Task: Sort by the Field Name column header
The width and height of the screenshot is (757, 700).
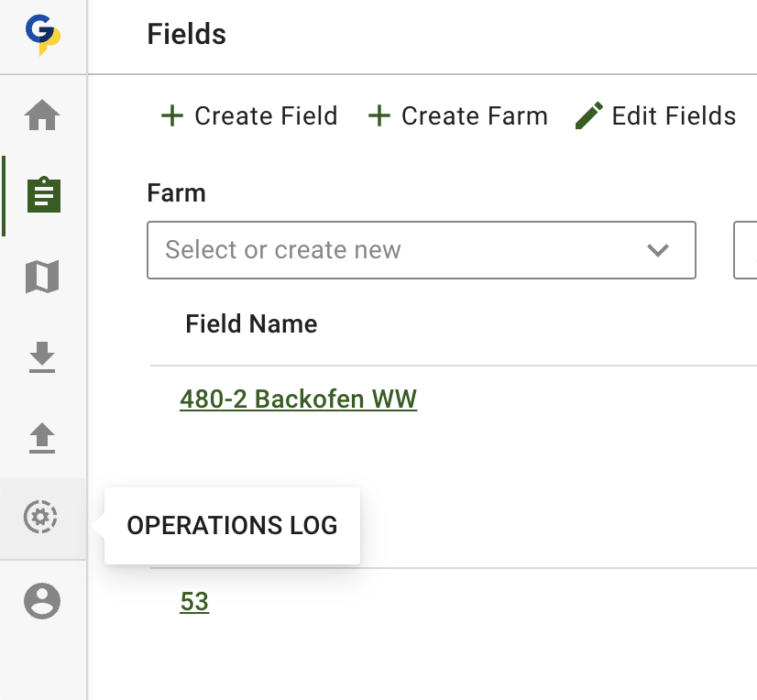Action: [251, 323]
